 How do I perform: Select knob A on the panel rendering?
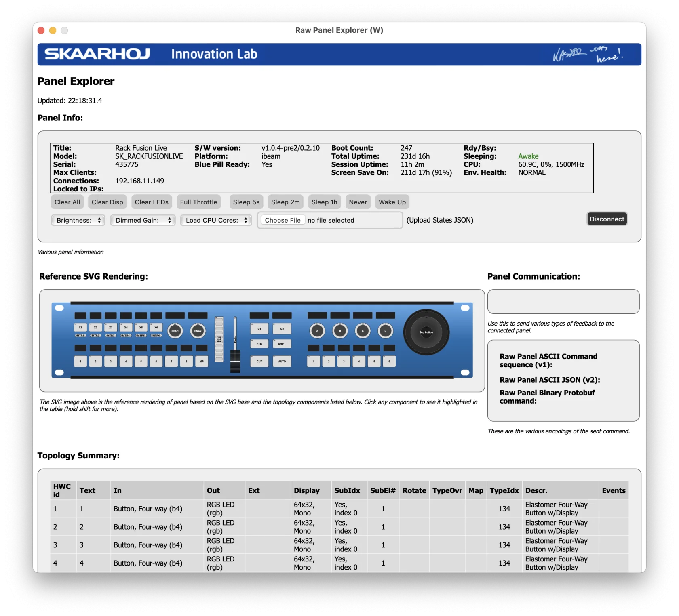(x=317, y=331)
